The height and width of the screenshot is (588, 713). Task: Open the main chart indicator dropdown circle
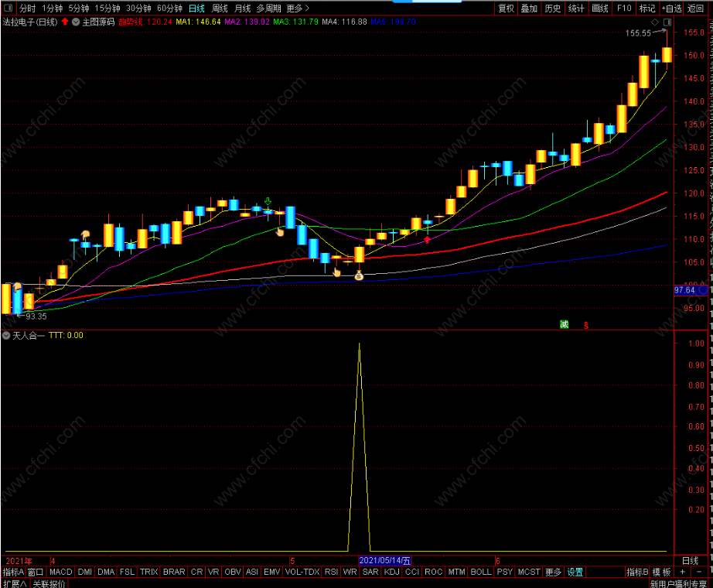tap(76, 22)
